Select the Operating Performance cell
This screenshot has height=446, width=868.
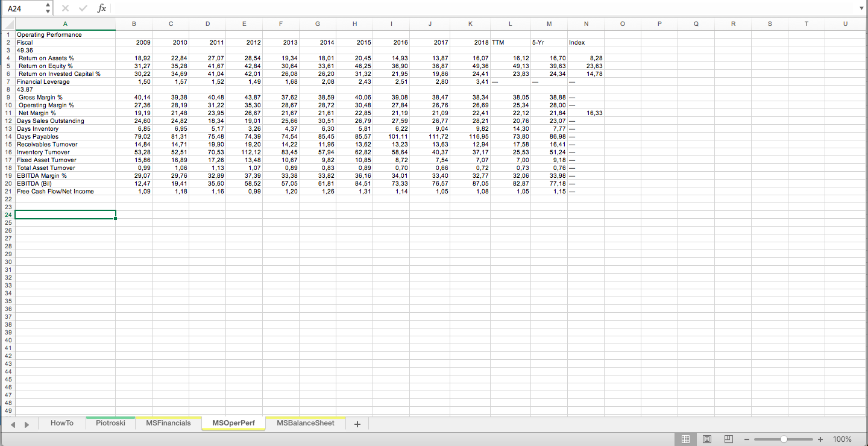[65, 35]
